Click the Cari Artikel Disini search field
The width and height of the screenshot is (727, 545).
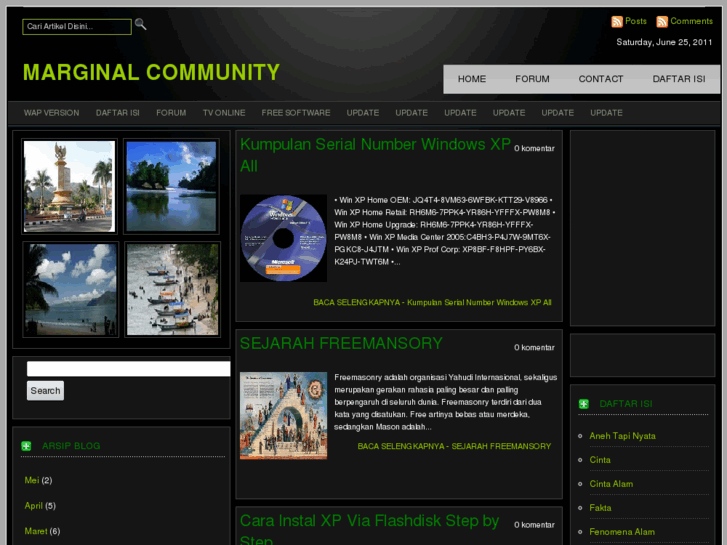(77, 26)
